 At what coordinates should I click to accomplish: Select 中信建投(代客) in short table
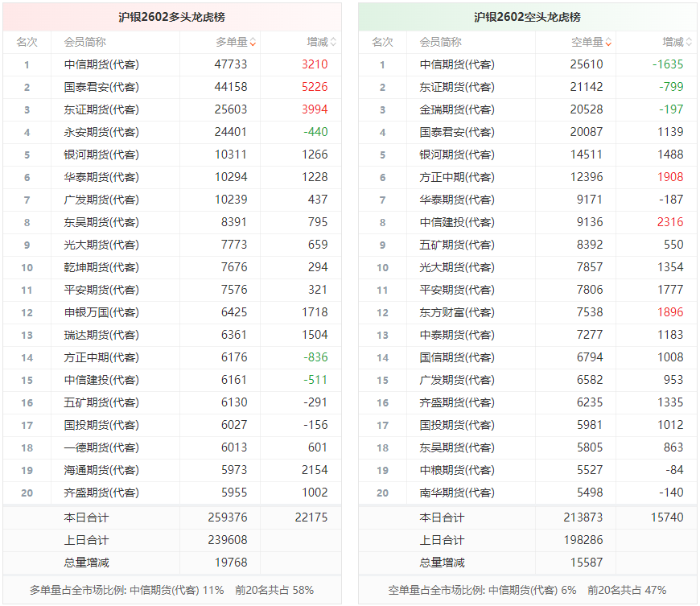[457, 222]
